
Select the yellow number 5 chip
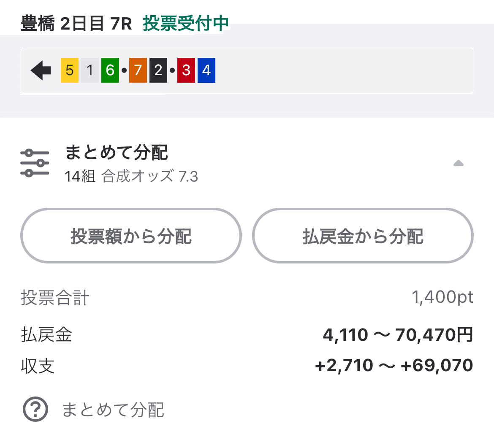pyautogui.click(x=69, y=70)
